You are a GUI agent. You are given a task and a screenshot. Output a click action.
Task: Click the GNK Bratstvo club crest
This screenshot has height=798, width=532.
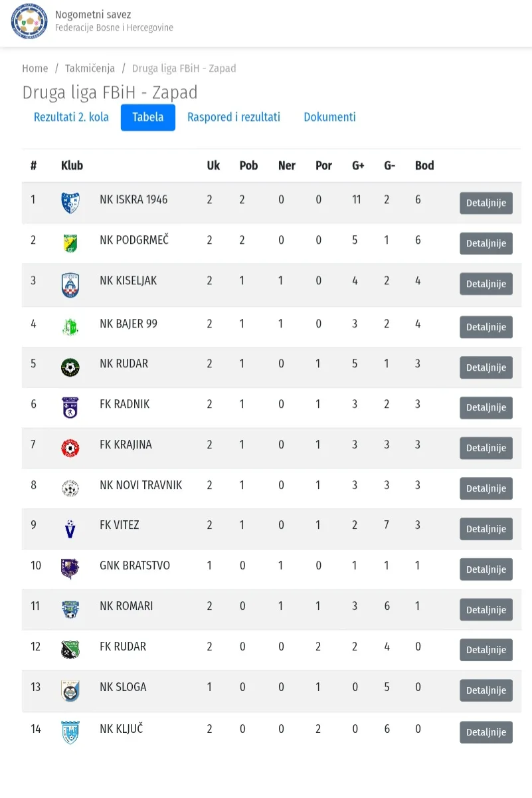click(x=70, y=569)
